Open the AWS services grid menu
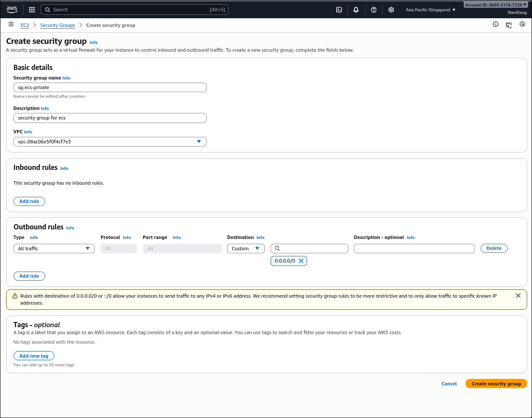 (32, 10)
